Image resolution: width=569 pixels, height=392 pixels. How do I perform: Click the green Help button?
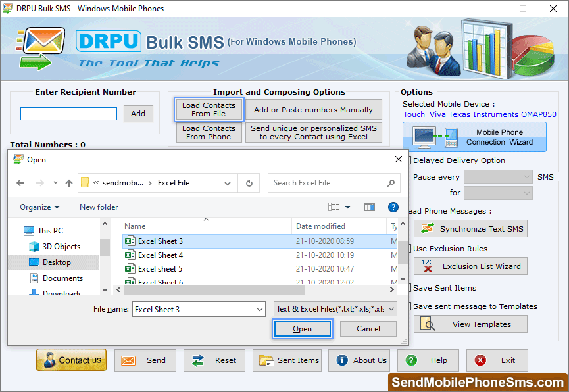point(428,360)
